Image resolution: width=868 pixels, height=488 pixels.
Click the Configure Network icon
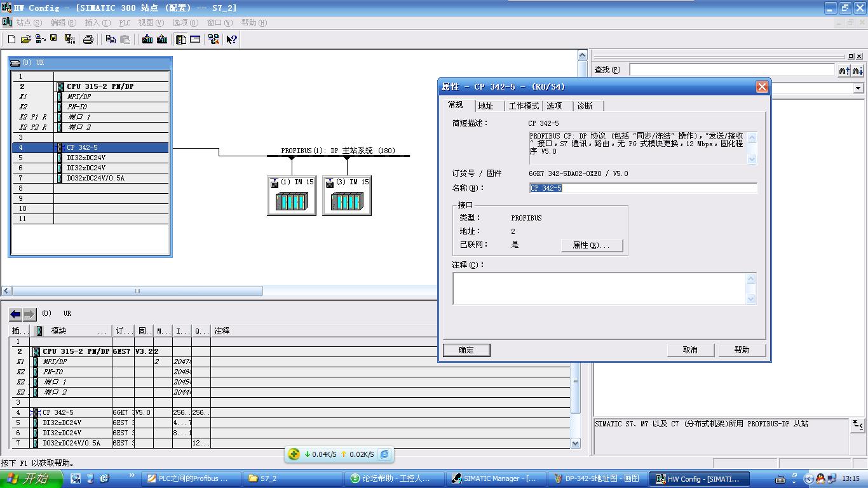[214, 39]
